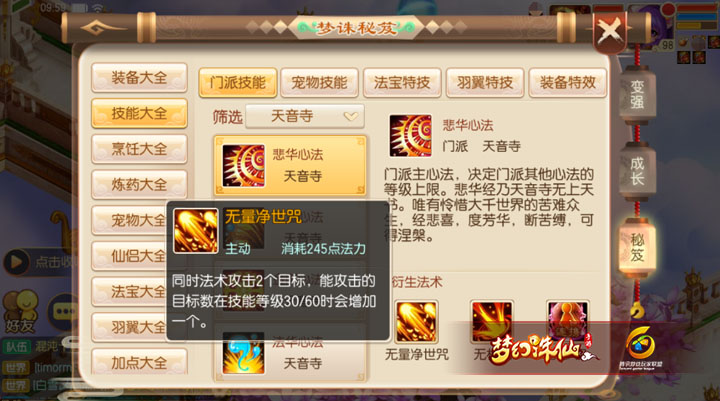This screenshot has height=401, width=720.
Task: Click the large 悲华心法 icon in the detail pane
Action: [411, 136]
